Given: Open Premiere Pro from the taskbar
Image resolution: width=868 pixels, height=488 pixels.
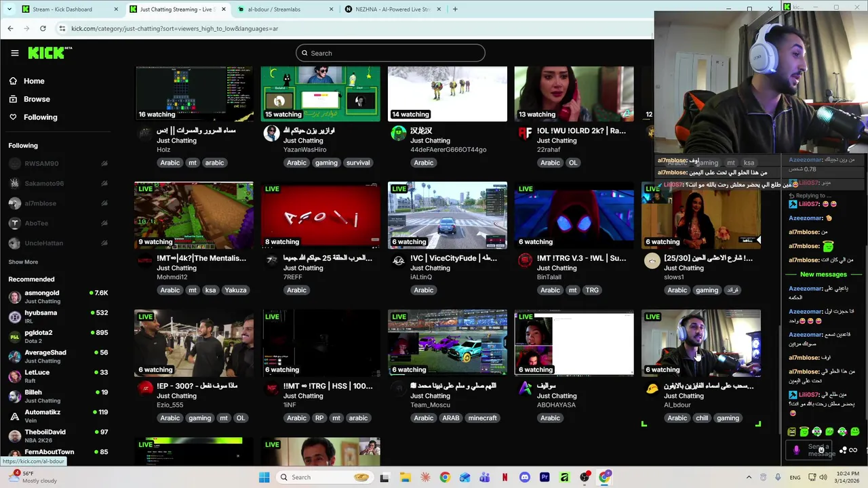Looking at the screenshot, I should click(545, 477).
